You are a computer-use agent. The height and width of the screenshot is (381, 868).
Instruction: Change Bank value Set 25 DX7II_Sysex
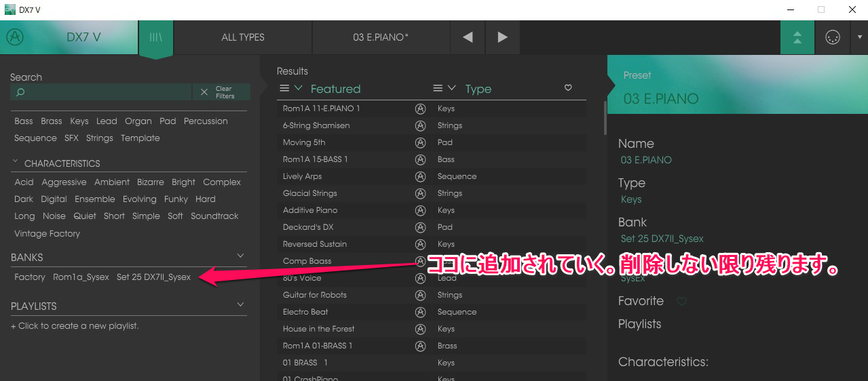click(662, 239)
